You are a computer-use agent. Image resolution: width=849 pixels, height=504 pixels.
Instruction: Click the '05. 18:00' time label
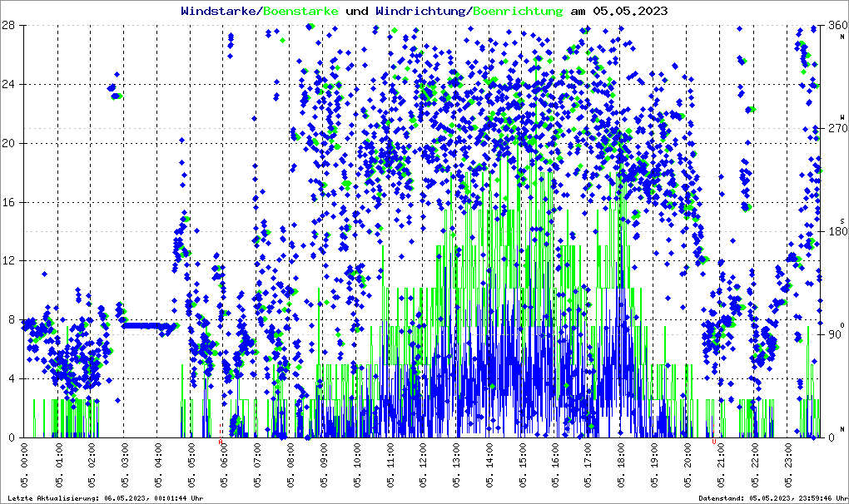(x=620, y=466)
